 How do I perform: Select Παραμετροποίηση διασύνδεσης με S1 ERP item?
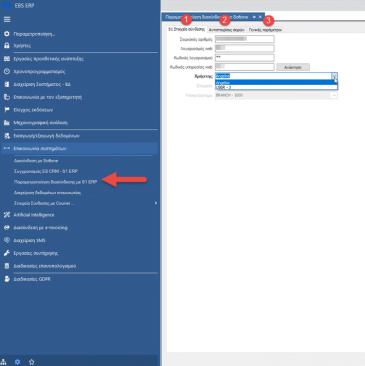click(55, 182)
